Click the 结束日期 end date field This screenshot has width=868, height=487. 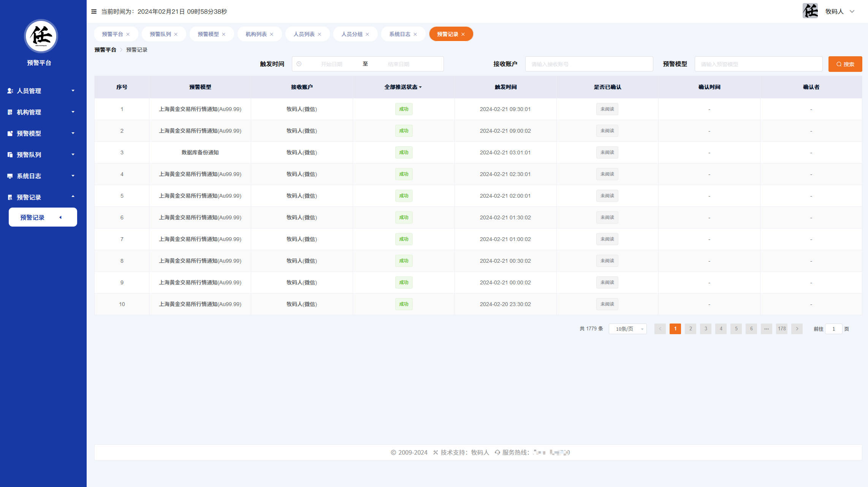click(398, 64)
